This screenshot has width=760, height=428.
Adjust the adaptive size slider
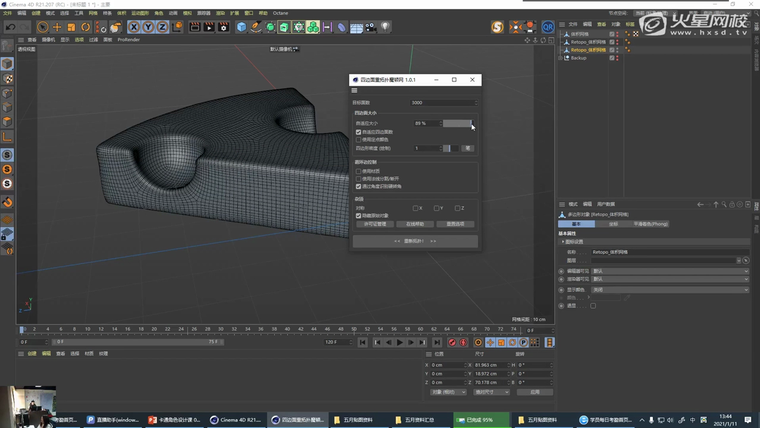457,123
